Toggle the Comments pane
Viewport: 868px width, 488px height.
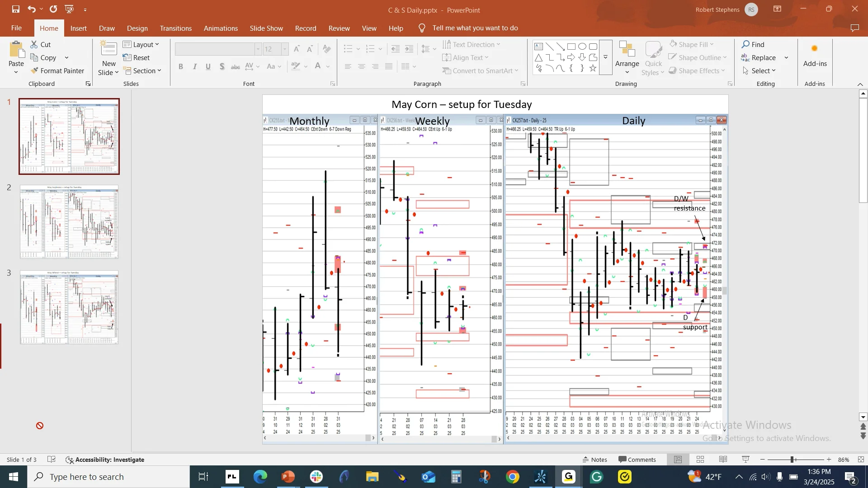point(637,460)
